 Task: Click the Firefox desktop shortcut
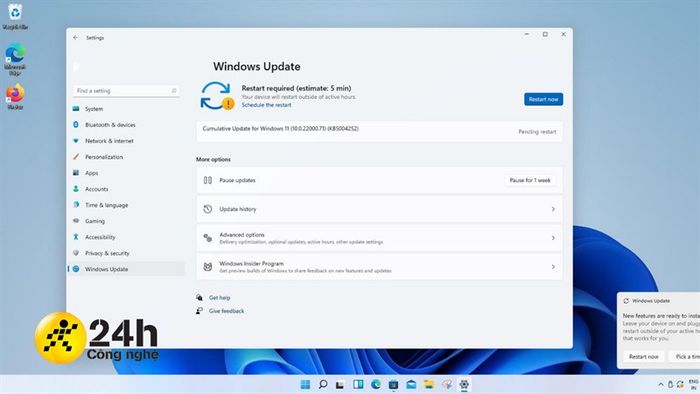pos(15,97)
